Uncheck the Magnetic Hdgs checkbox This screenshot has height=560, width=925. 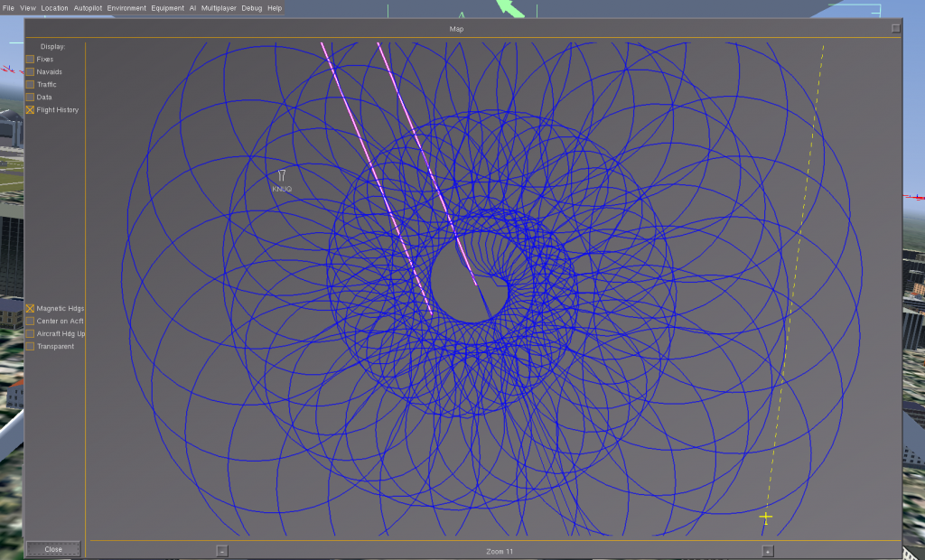coord(30,309)
